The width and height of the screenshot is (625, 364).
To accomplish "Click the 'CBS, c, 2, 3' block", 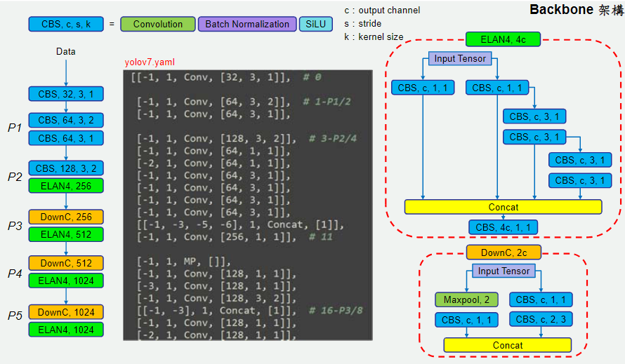I will click(541, 319).
